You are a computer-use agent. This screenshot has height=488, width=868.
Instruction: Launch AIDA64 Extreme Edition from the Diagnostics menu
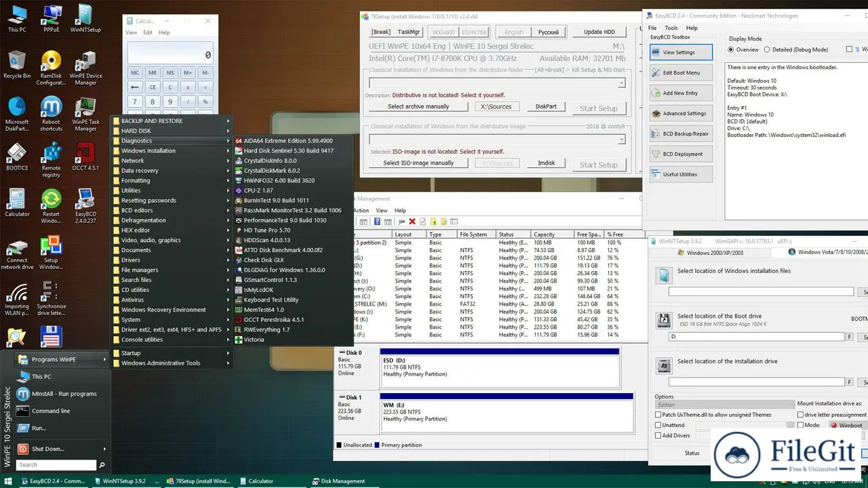point(293,140)
